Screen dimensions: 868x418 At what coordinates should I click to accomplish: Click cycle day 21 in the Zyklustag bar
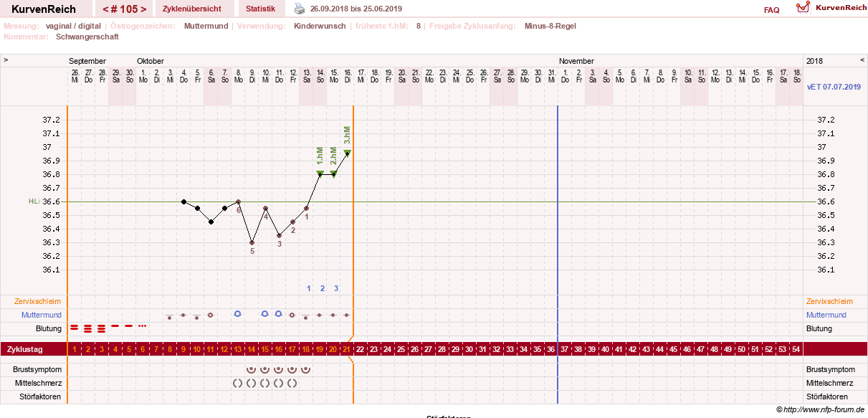[346, 349]
